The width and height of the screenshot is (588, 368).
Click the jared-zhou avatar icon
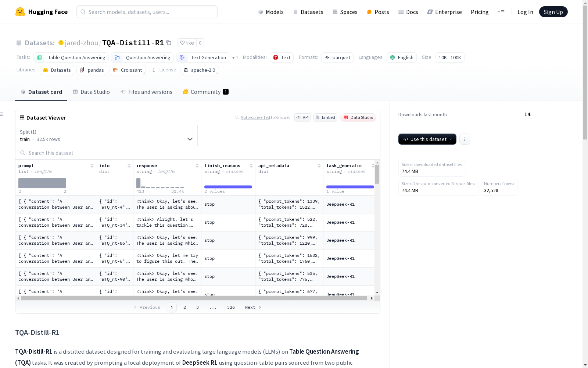point(61,43)
